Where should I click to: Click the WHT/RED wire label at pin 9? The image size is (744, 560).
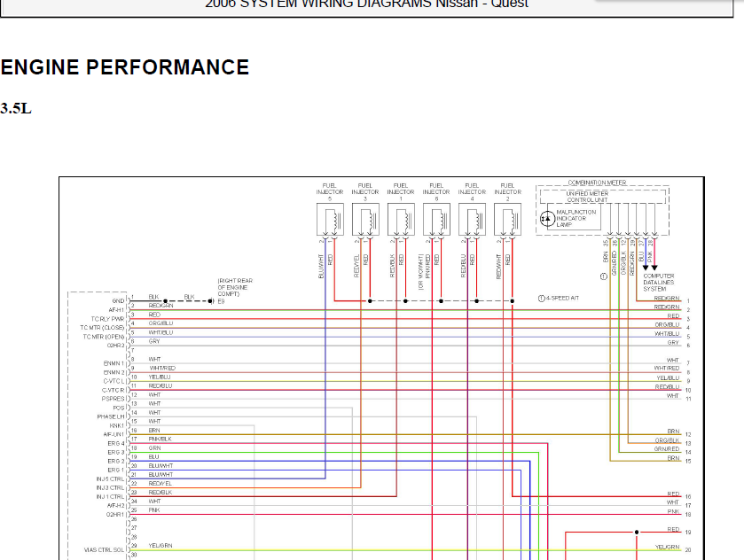click(x=162, y=369)
